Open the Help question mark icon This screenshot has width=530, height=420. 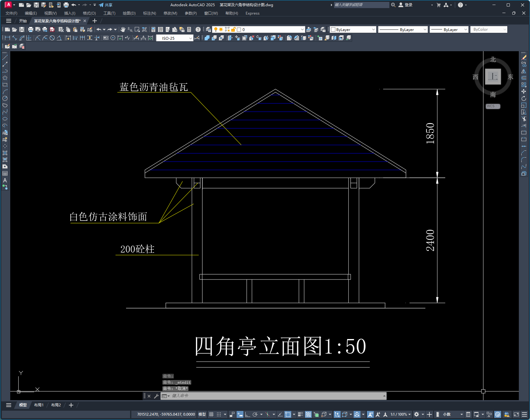click(x=198, y=29)
